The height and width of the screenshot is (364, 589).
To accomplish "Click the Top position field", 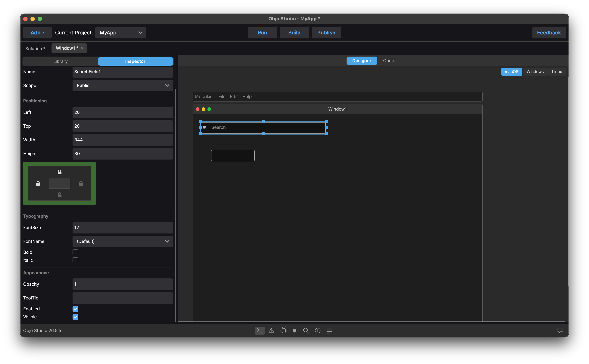I will [x=123, y=126].
